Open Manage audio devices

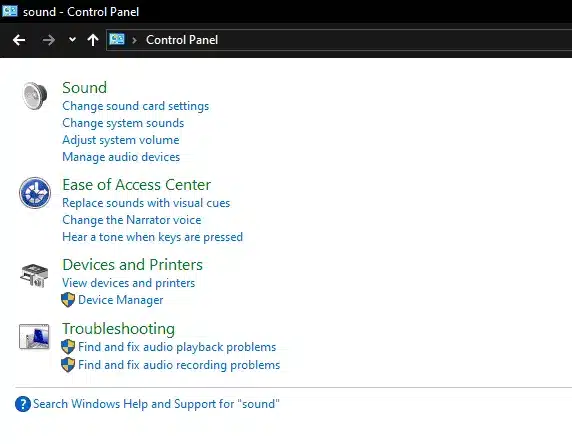[x=121, y=157]
